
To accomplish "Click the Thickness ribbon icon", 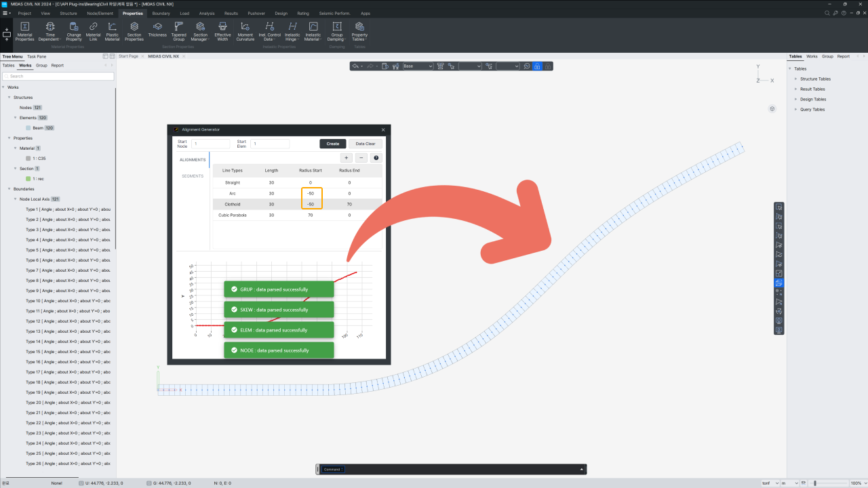I will (x=157, y=30).
